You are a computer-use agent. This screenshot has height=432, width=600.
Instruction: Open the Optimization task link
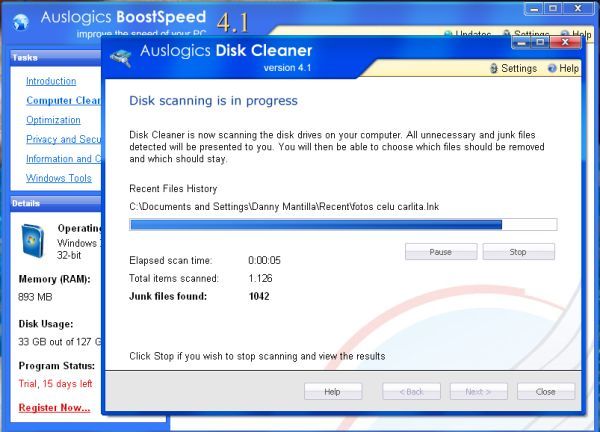point(53,120)
